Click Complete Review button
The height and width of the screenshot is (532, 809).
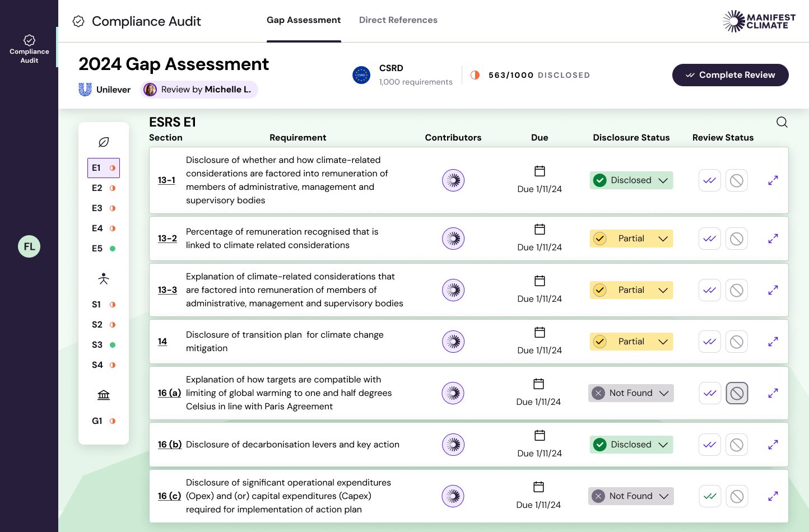coord(731,75)
